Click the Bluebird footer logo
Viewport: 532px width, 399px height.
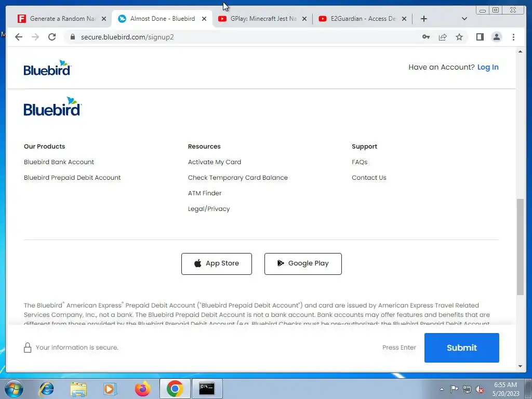52,107
